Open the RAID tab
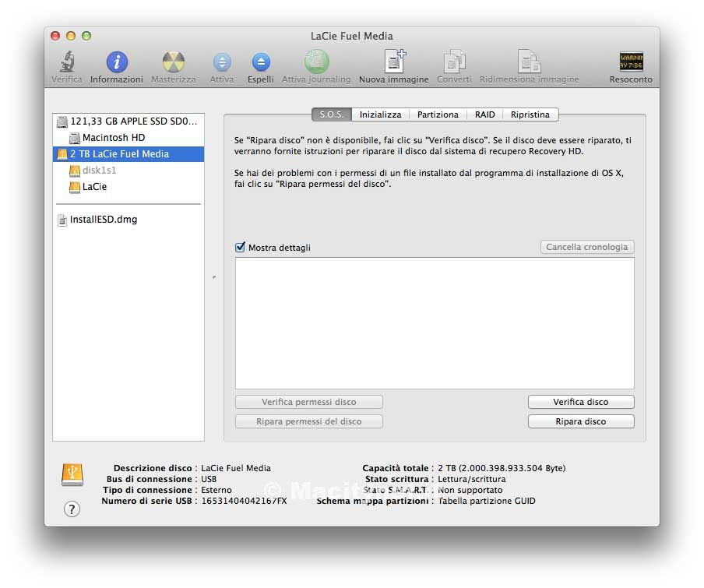The height and width of the screenshot is (588, 704). pyautogui.click(x=485, y=114)
